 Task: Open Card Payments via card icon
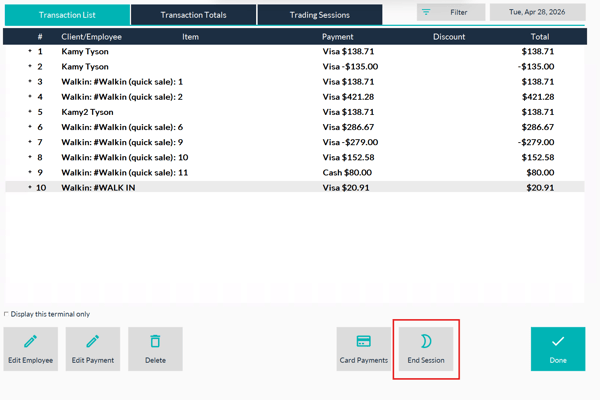[x=363, y=341]
